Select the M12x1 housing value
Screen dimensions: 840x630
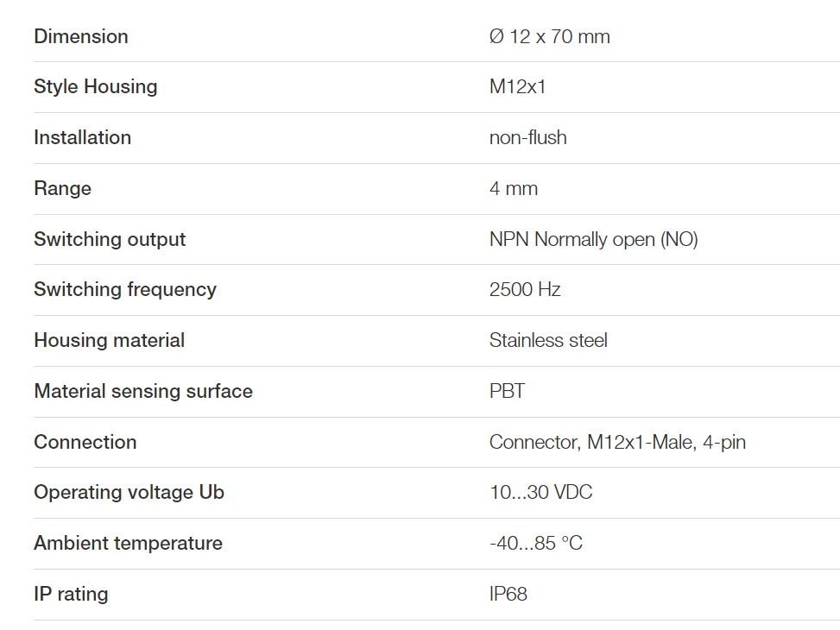[x=517, y=87]
